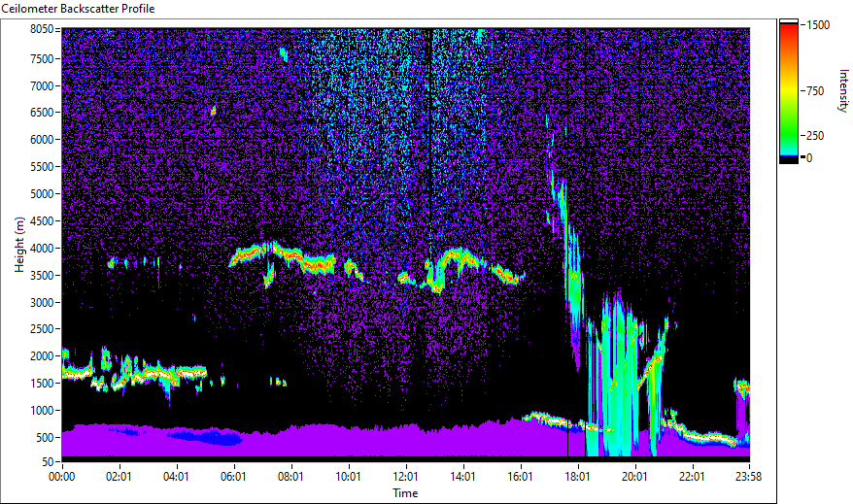Click the 4500 height axis label
The width and height of the screenshot is (853, 504).
(42, 221)
